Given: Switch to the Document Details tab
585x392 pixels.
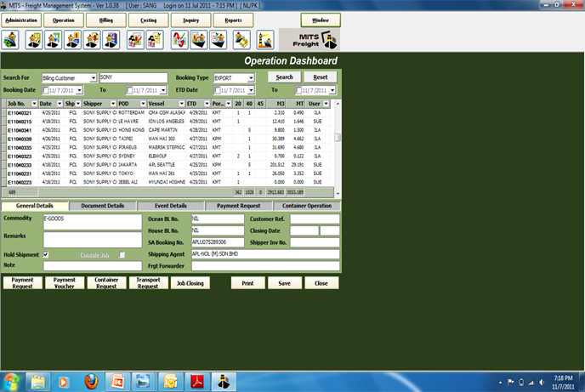Looking at the screenshot, I should 102,206.
